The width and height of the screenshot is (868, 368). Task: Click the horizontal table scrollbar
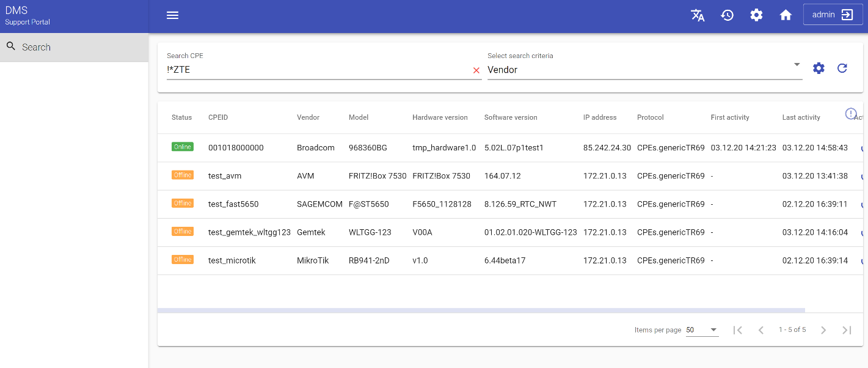coord(481,311)
